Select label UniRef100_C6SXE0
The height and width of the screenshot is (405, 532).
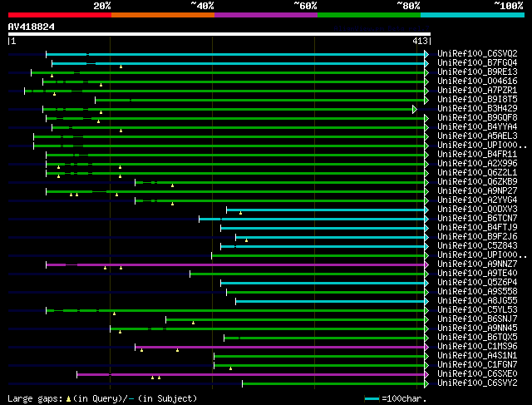[x=477, y=374]
